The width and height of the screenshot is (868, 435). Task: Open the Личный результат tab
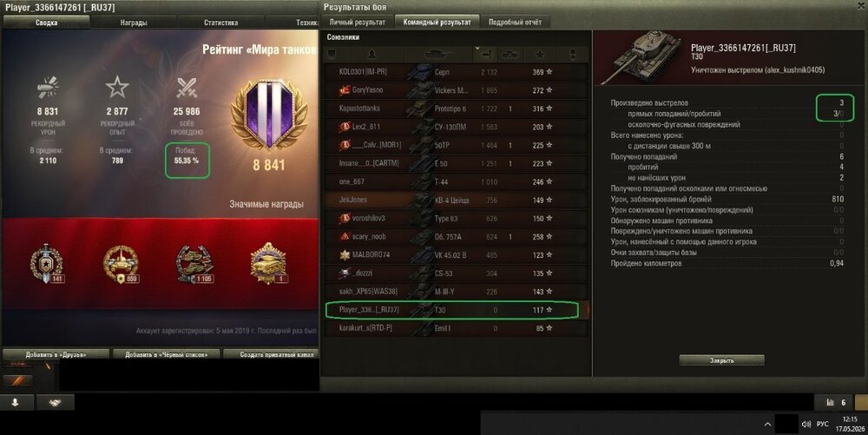click(x=357, y=22)
